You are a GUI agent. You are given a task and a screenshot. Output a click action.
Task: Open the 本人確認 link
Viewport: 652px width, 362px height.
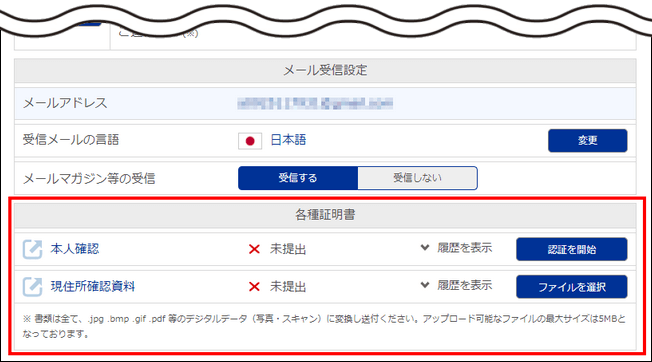75,249
